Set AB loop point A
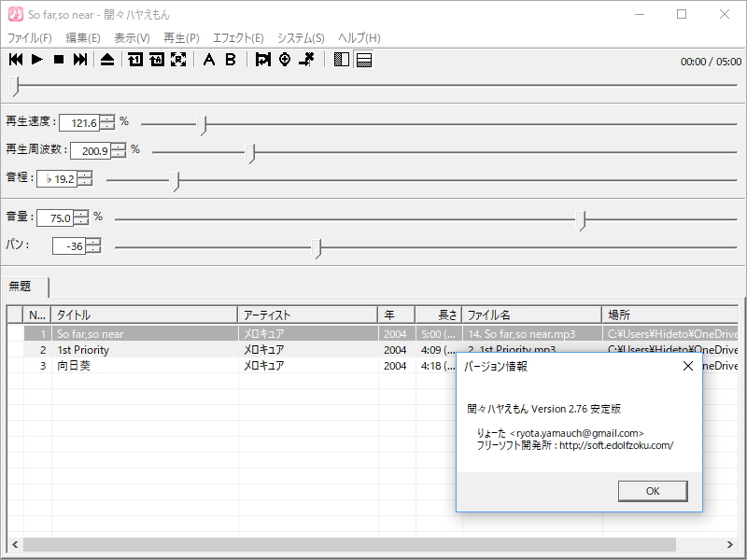 point(208,60)
